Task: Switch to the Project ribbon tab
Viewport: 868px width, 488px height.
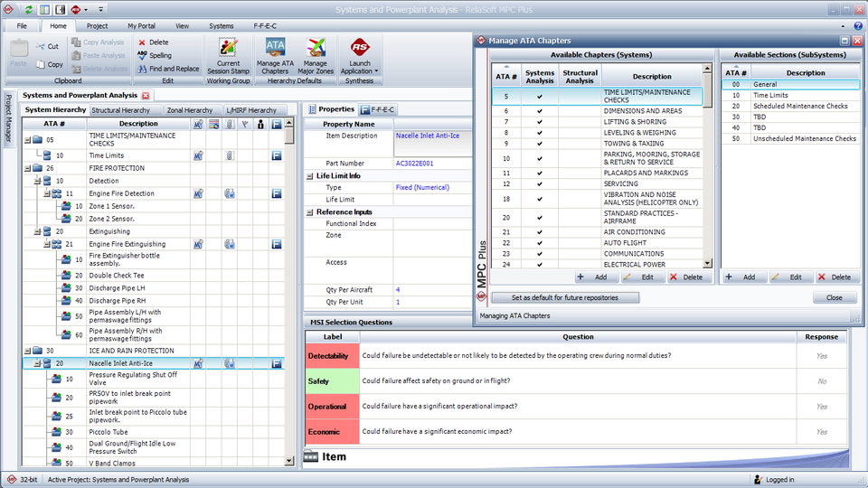Action: tap(97, 26)
